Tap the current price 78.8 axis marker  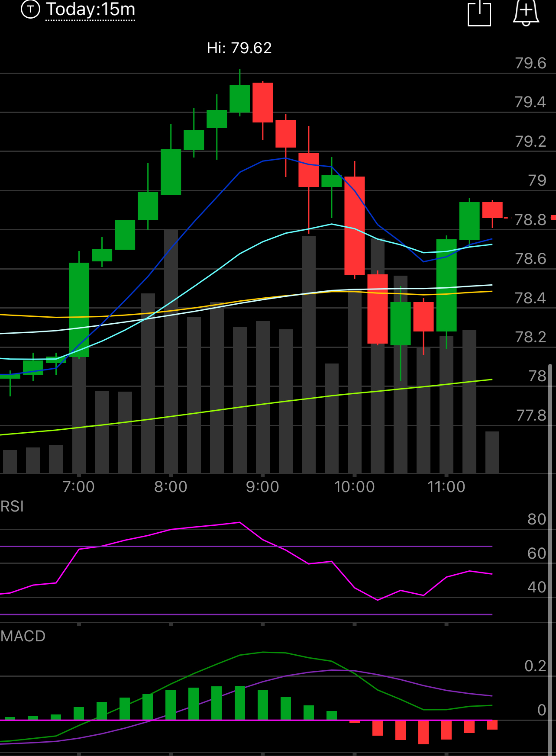pyautogui.click(x=530, y=220)
